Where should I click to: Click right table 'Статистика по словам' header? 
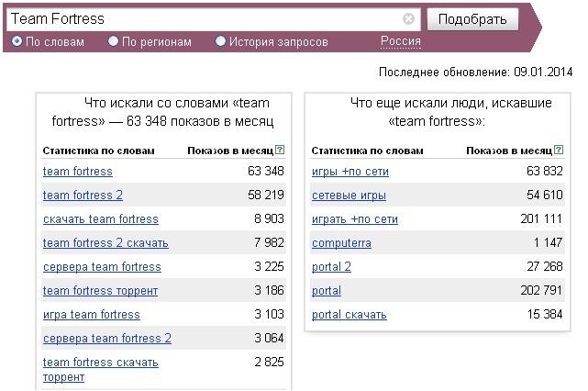367,151
